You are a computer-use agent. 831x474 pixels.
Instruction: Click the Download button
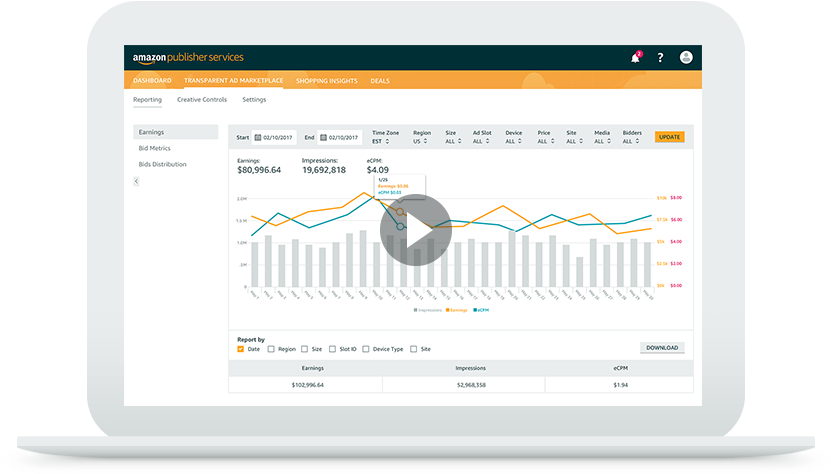point(662,348)
